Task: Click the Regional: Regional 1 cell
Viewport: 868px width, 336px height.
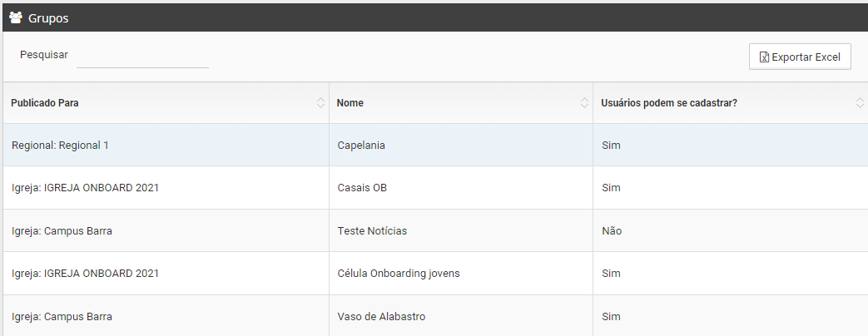Action: point(60,145)
